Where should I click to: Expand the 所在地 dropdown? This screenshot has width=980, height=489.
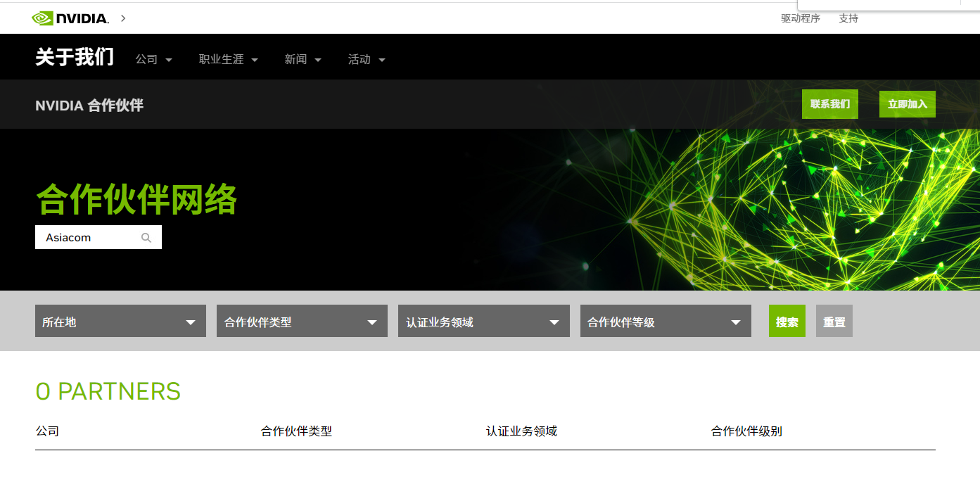[x=120, y=321]
